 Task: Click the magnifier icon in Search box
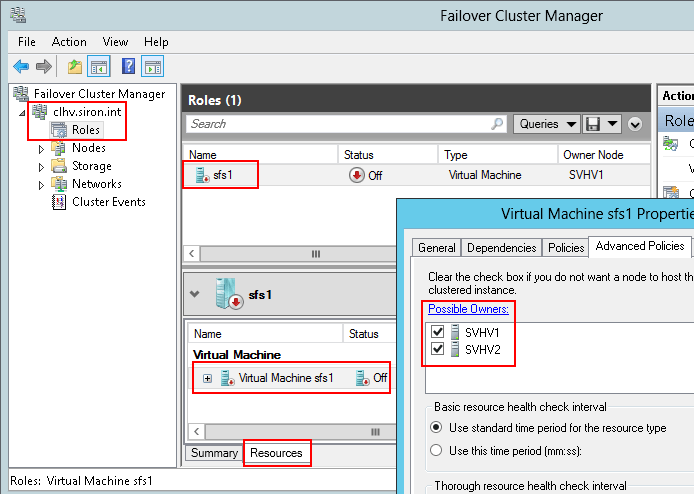pos(497,124)
